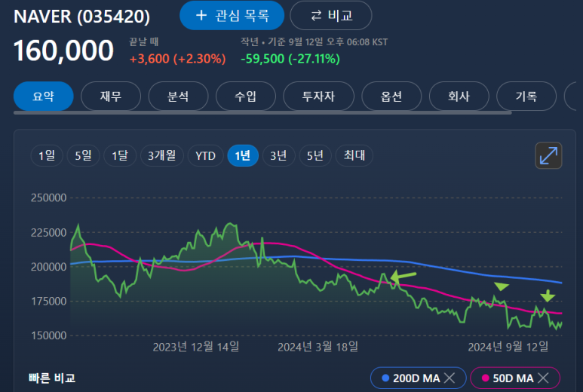This screenshot has height=392, width=583.
Task: Click the 225000 y-axis label
Action: pos(49,233)
